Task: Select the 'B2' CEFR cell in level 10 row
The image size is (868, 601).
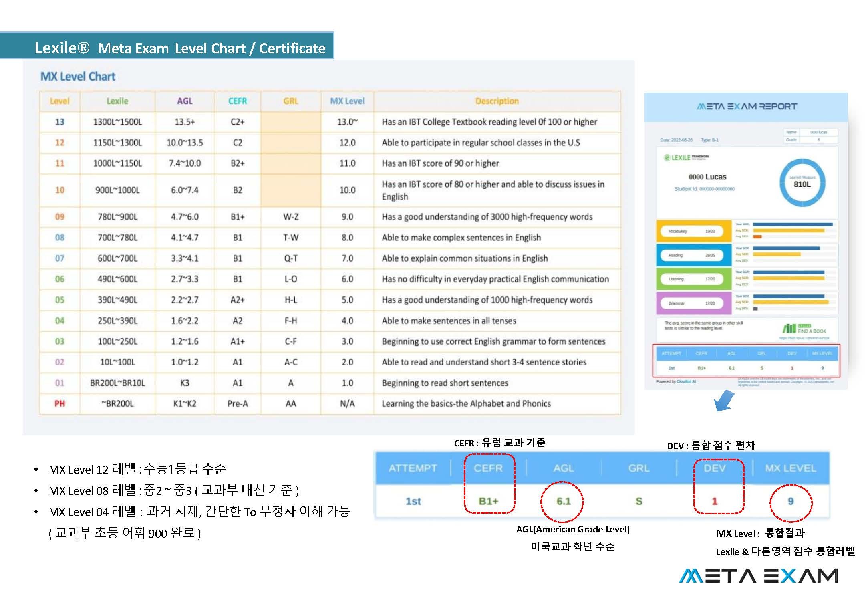Action: (x=238, y=190)
